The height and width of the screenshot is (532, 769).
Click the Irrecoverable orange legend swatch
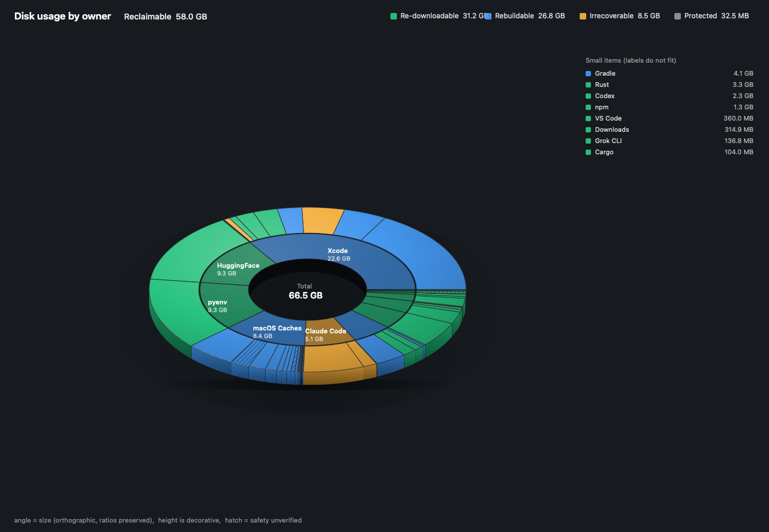pos(583,16)
